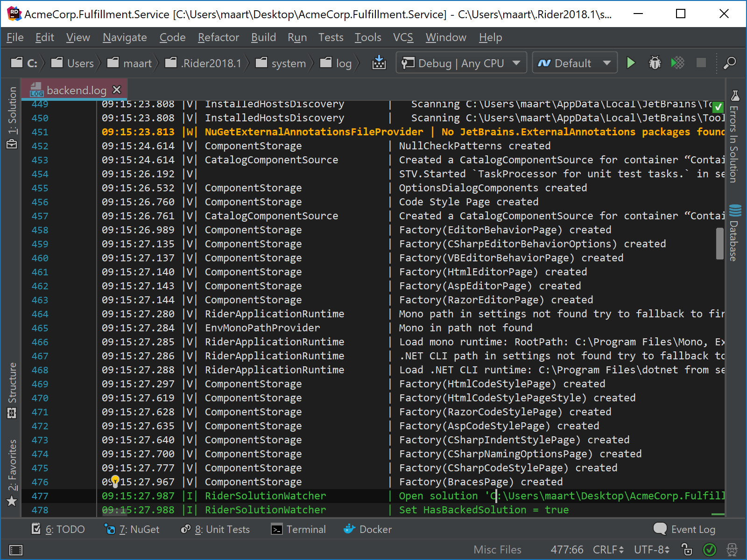This screenshot has width=747, height=560.
Task: Click the Users breadcrumb folder
Action: coord(72,63)
